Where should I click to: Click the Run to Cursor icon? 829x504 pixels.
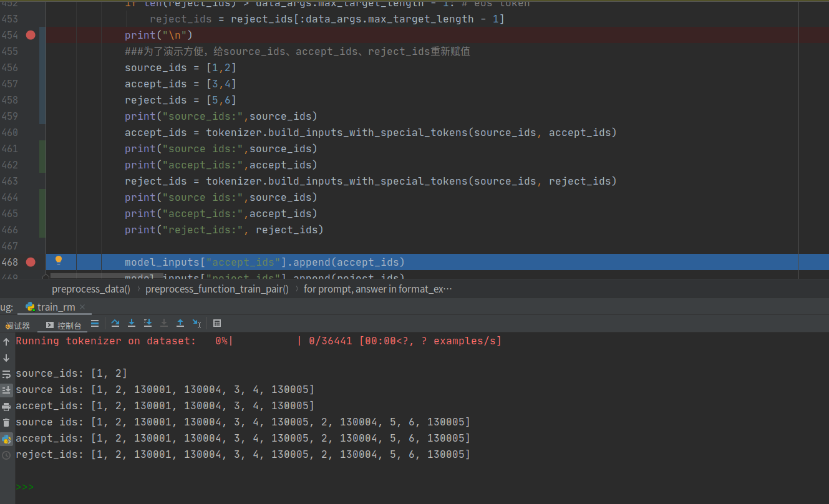point(196,322)
